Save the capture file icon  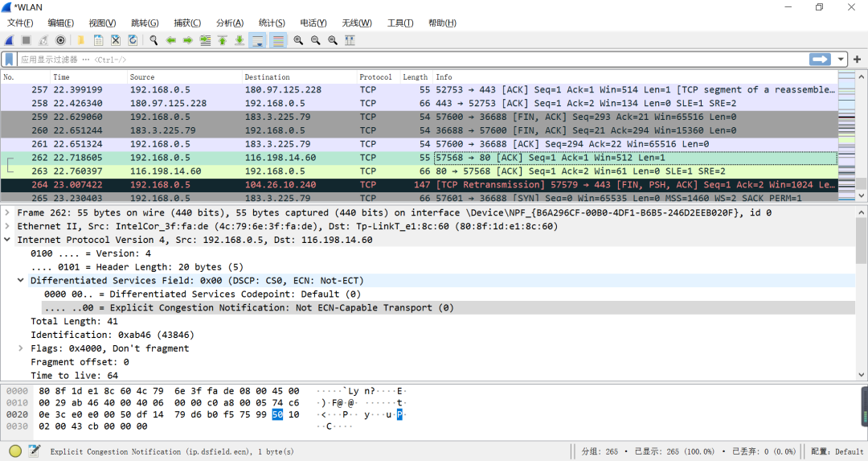click(98, 40)
